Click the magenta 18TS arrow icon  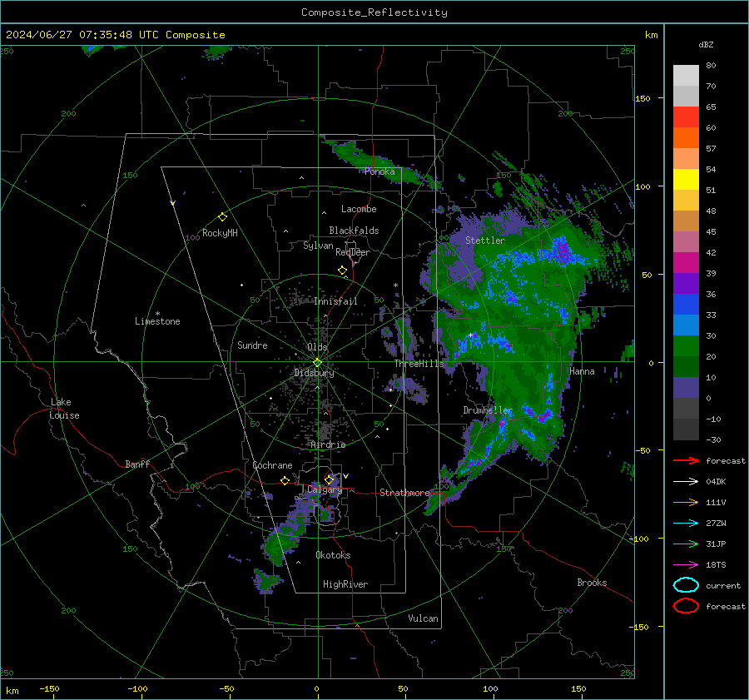686,565
